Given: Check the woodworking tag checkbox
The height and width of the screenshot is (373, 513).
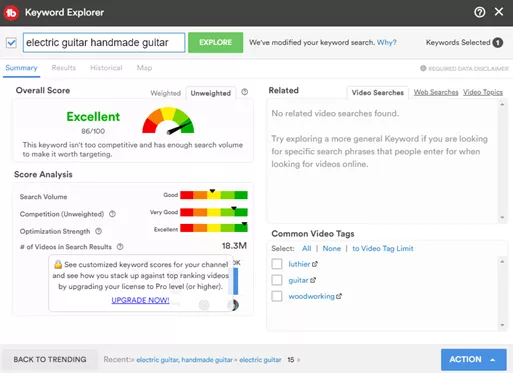Looking at the screenshot, I should pos(277,296).
